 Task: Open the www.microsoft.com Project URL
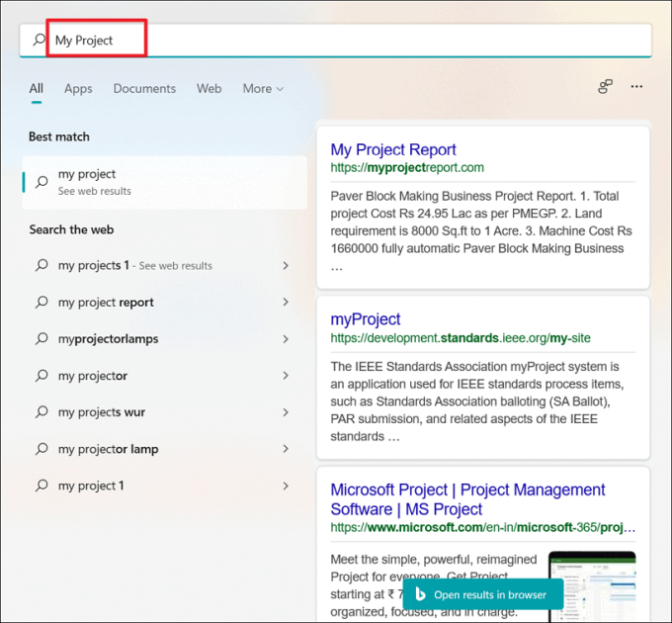click(x=482, y=527)
